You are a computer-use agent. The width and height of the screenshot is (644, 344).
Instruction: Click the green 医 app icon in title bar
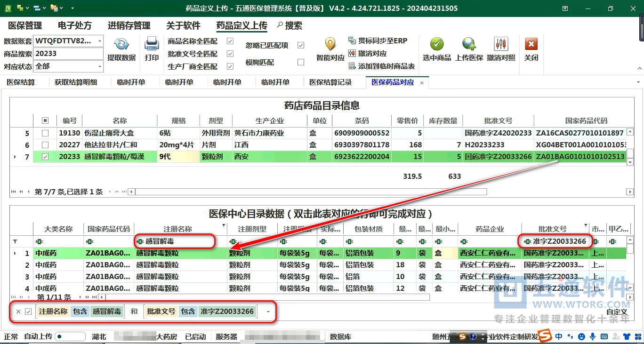click(x=8, y=8)
